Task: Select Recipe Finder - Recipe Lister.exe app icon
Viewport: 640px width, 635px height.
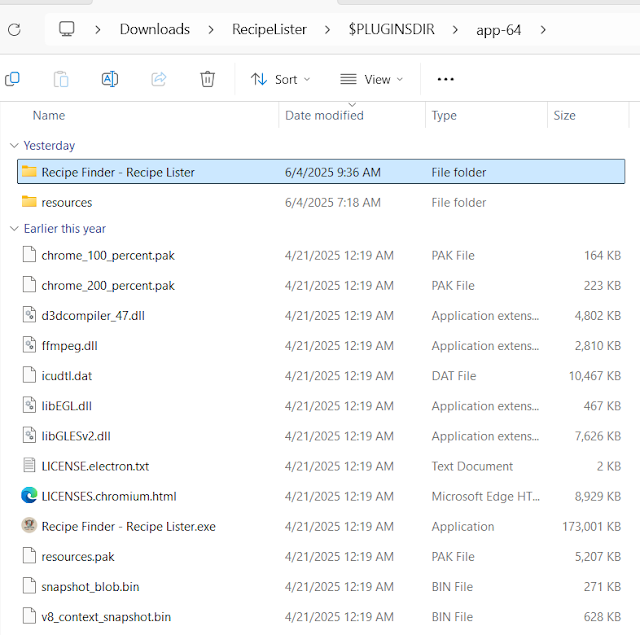Action: [29, 526]
